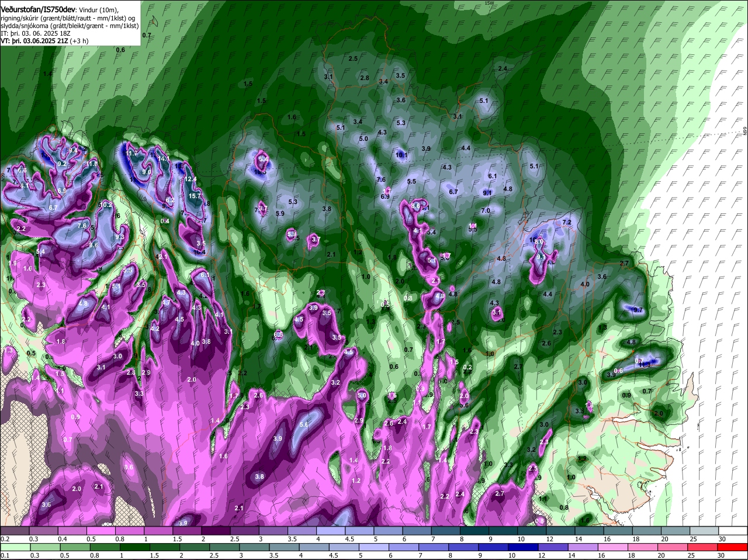Click the 0.1 label in the bottom legend row
This screenshot has height=560, width=748.
click(x=5, y=555)
